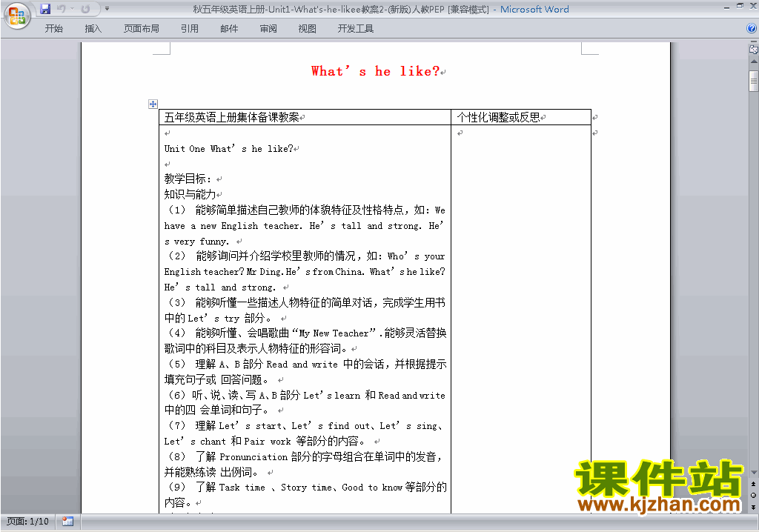This screenshot has width=759, height=532.
Task: Go to next page with double-down arrows
Action: [x=754, y=507]
